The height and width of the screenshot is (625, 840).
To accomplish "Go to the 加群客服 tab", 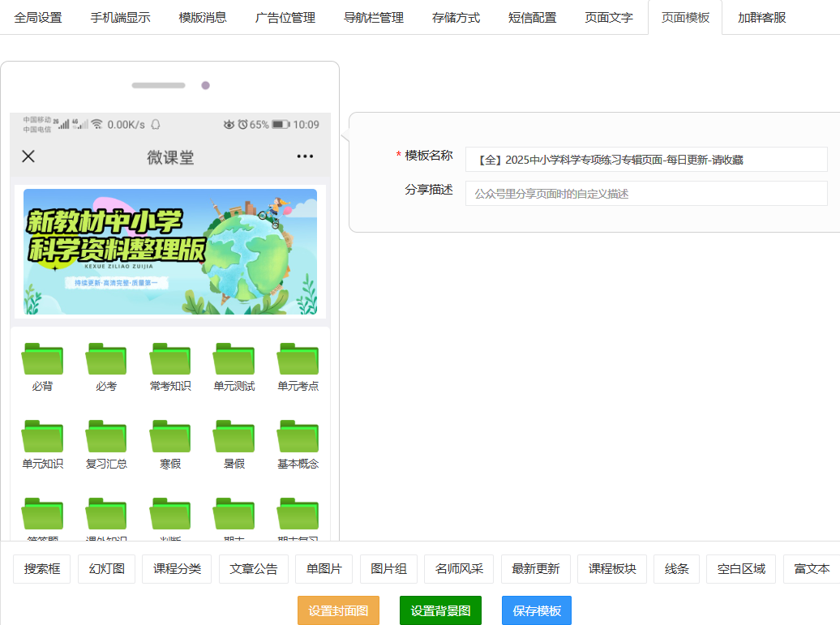I will pos(761,17).
